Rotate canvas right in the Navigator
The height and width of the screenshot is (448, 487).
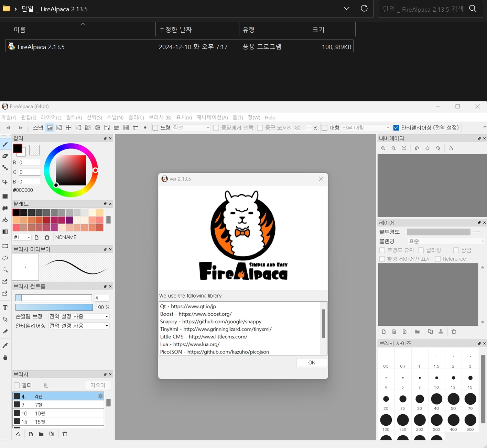[438, 148]
